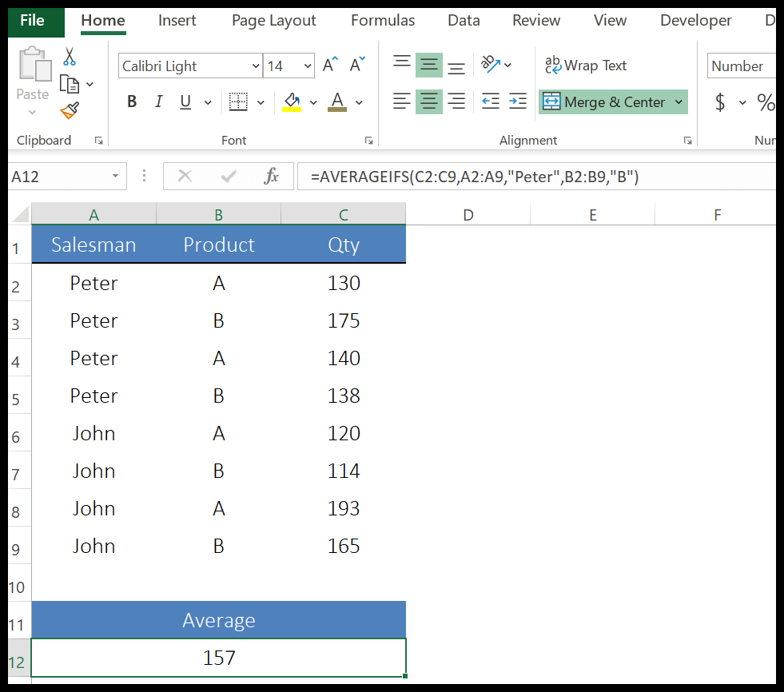This screenshot has height=692, width=784.
Task: Click the Cut scissors icon
Action: (70, 57)
